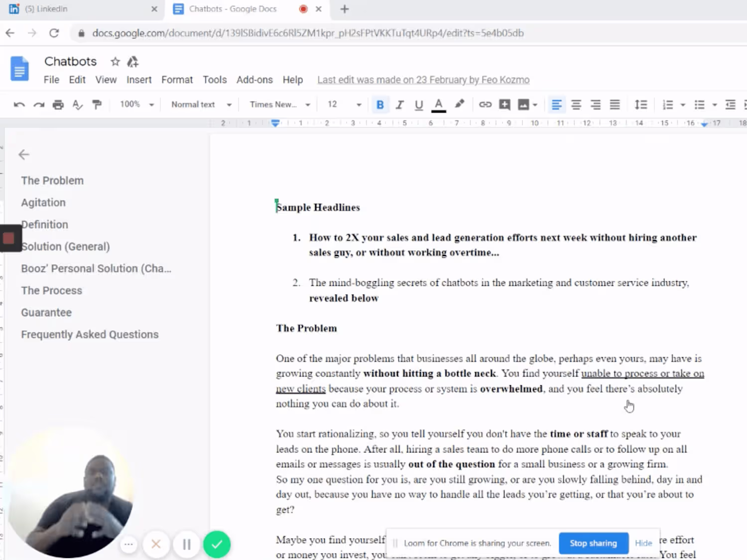Click the right indent ruler marker
The image size is (747, 560).
704,124
